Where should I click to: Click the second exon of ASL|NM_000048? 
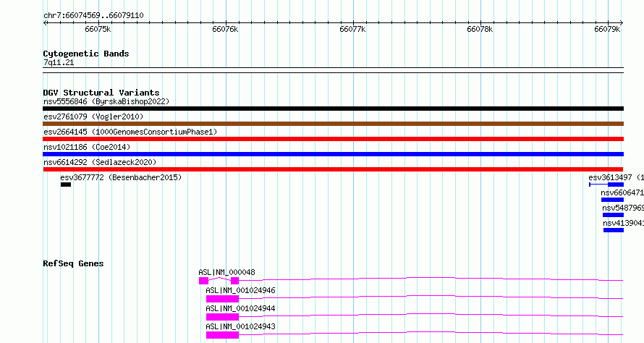coord(235,281)
